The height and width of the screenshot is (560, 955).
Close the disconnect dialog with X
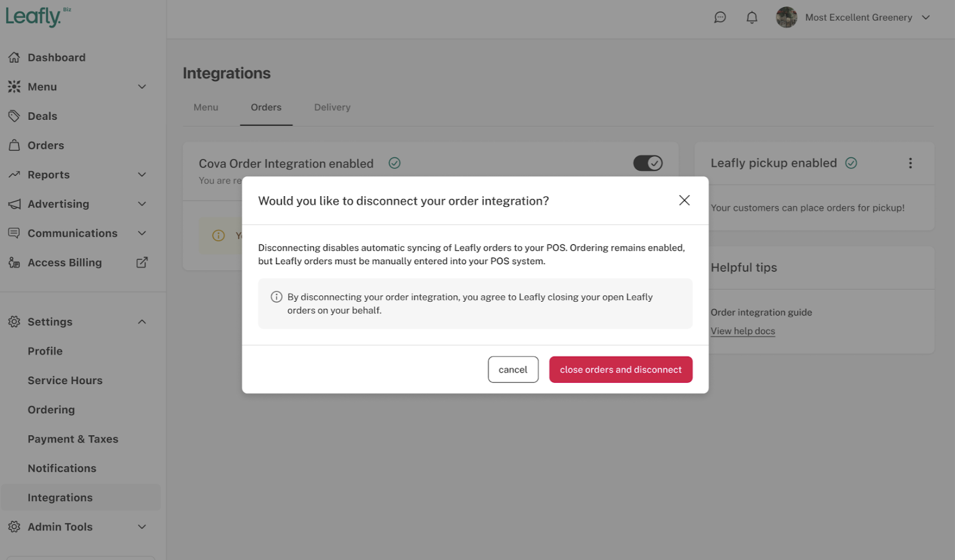684,200
